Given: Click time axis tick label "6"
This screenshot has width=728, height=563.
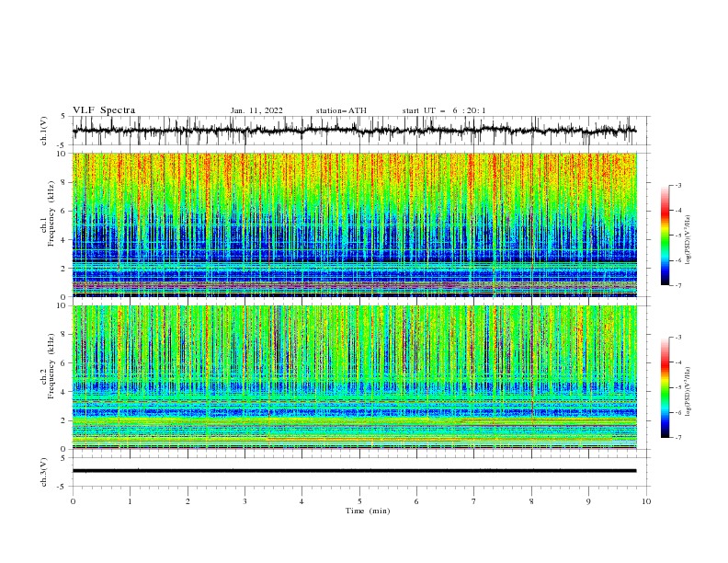Looking at the screenshot, I should click(x=416, y=501).
